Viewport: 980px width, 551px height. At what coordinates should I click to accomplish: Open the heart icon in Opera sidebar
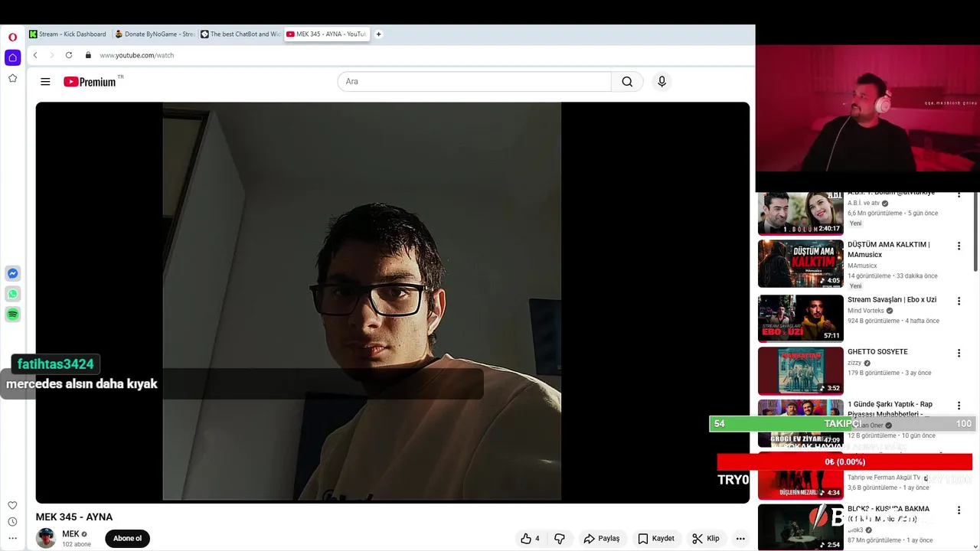(x=12, y=505)
